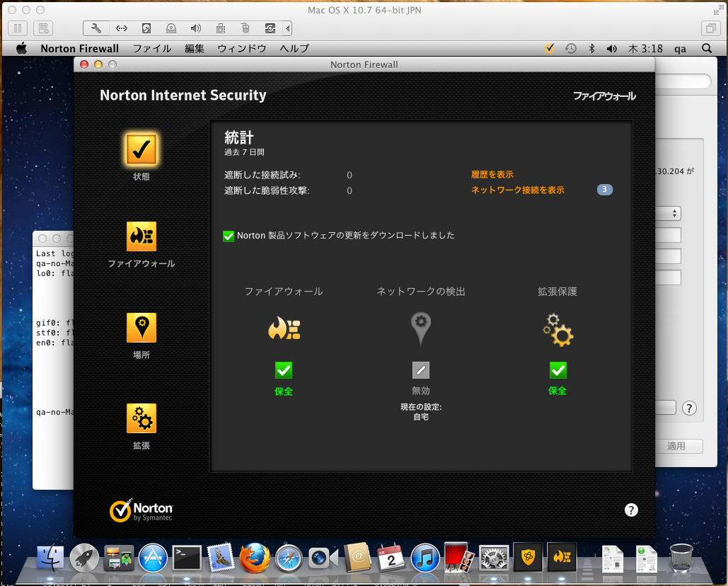Screen dimensions: 728x586
Task: Click the 履歴を表示 link
Action: pos(492,175)
